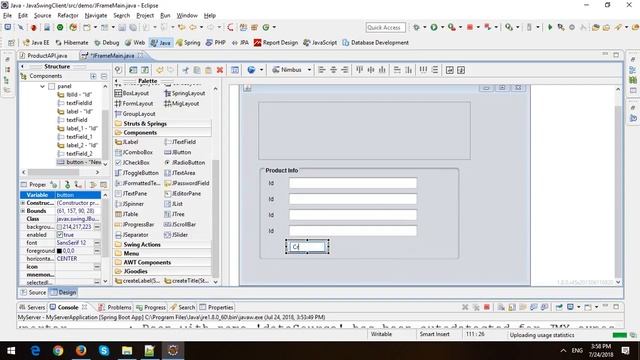Collapse all in the Components tree
Screen dimensions: 640x360
[104, 76]
